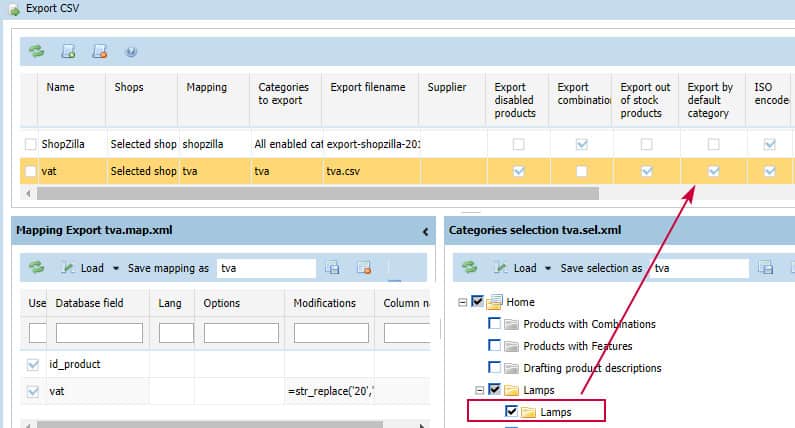
Task: Open the help icon in the Export CSV toolbar
Action: coord(131,51)
